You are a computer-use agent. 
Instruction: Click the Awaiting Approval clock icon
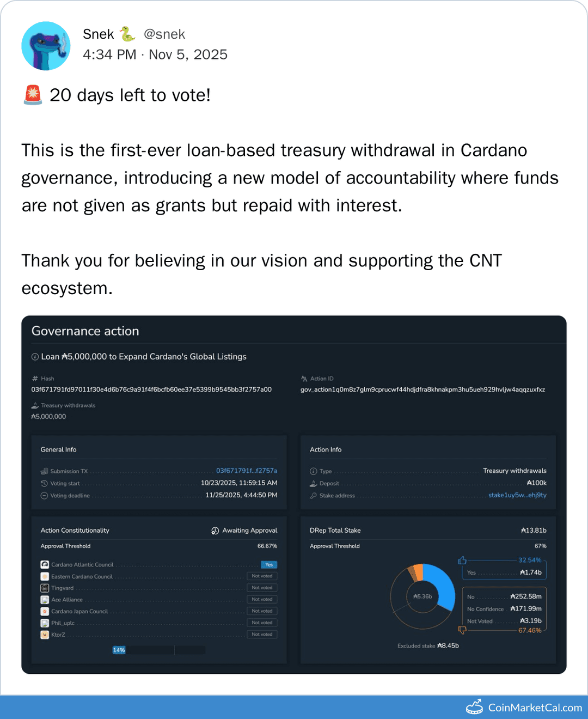pyautogui.click(x=215, y=530)
